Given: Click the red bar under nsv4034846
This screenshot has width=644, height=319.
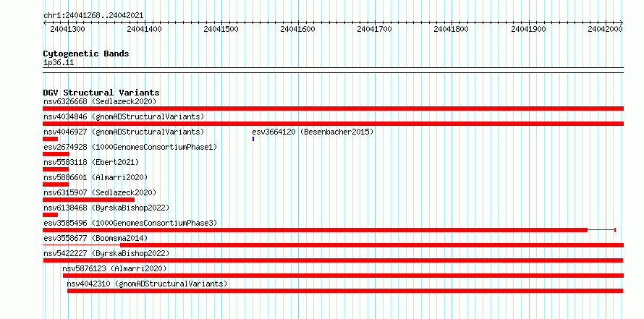Looking at the screenshot, I should [x=333, y=124].
